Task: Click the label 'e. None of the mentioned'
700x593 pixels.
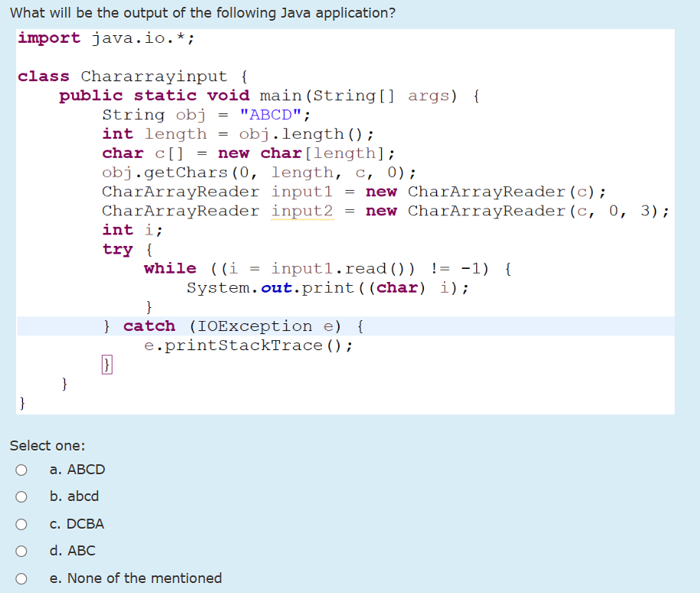Action: click(135, 578)
